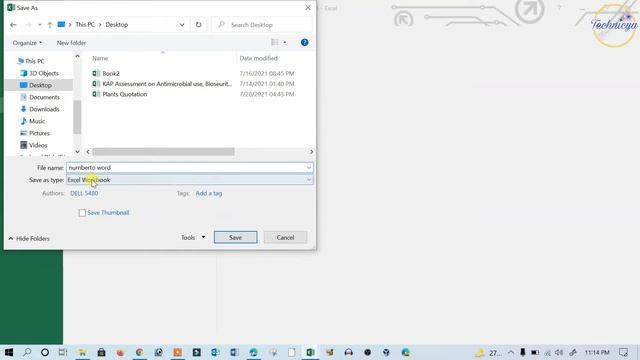
Task: Select the Book2 workbook file
Action: pos(111,73)
